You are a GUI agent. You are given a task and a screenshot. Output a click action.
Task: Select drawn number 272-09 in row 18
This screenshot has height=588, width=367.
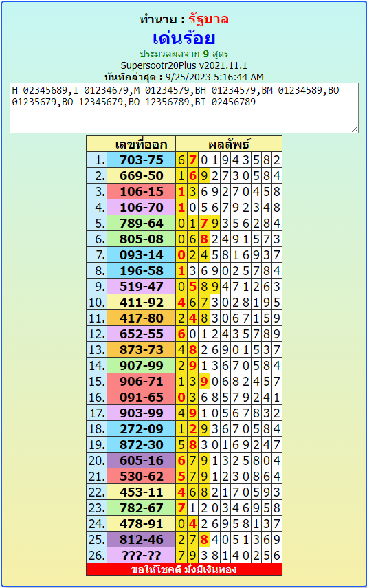(x=142, y=429)
